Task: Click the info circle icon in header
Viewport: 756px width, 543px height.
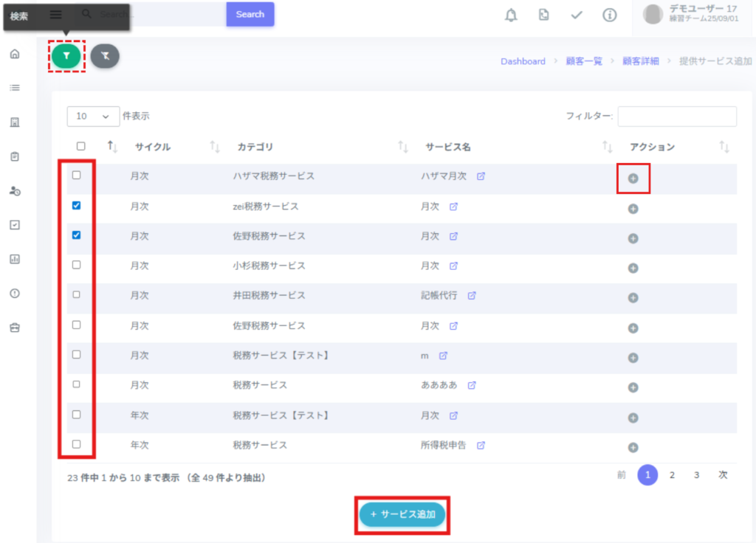Action: (x=609, y=15)
